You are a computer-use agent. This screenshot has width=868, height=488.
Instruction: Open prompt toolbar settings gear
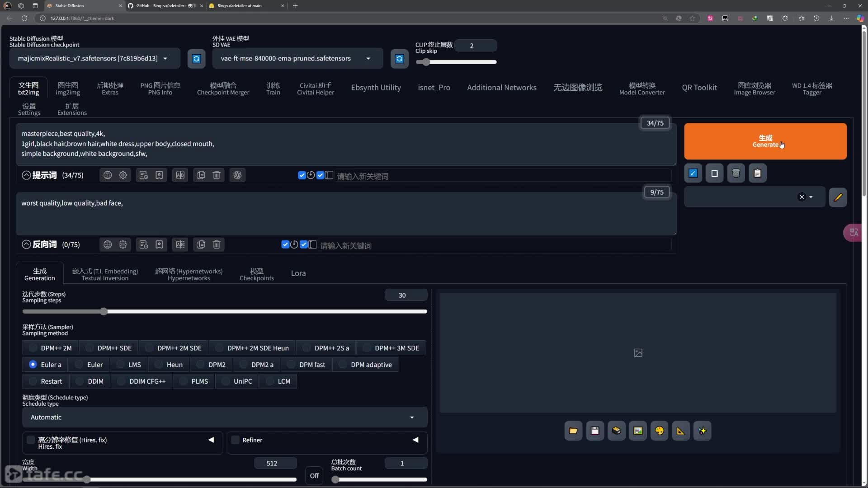123,175
